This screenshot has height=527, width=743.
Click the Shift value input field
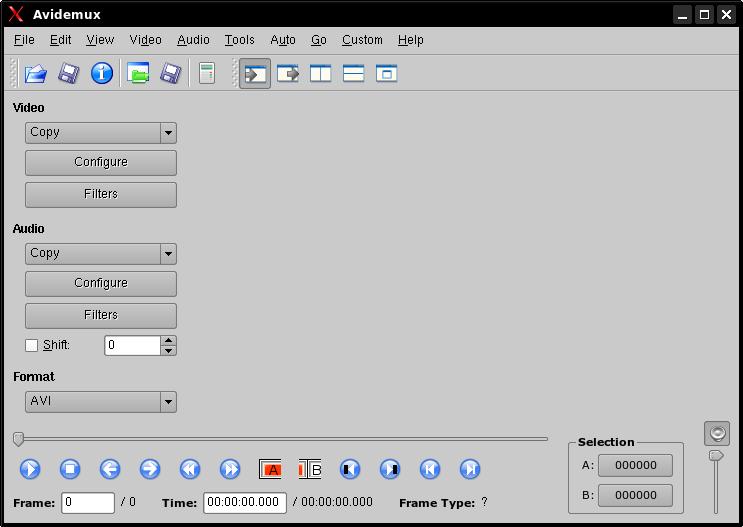click(x=132, y=345)
